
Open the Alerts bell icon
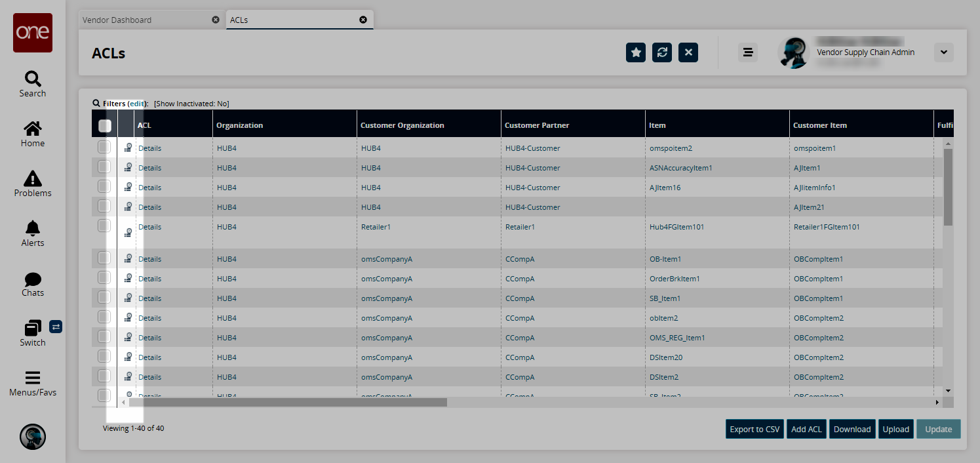tap(33, 233)
